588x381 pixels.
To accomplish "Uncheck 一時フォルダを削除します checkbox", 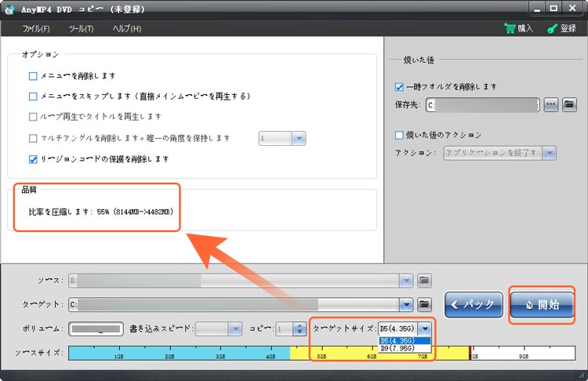I will click(x=399, y=87).
